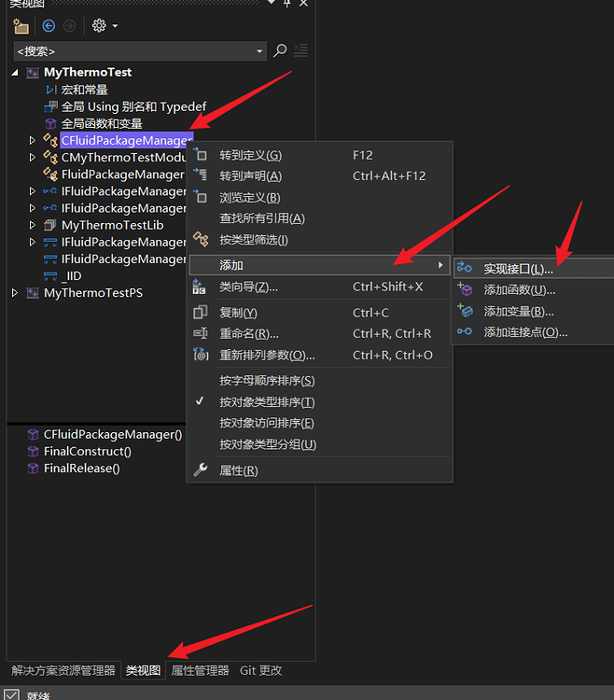Switch to the 属性管理器 tab

(200, 670)
